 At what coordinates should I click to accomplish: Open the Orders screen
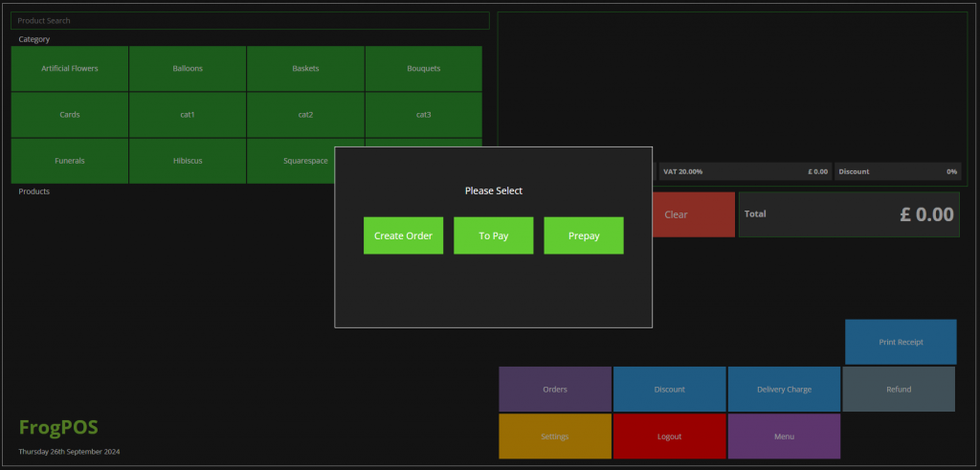click(x=555, y=390)
